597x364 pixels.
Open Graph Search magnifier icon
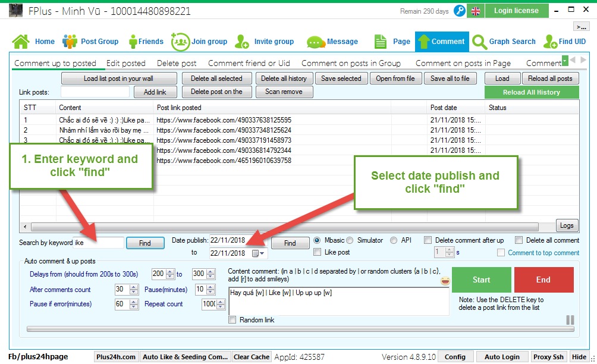coord(479,42)
